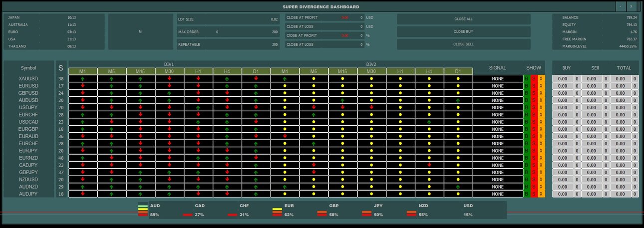Click the orange X button for AUDNZD
Image resolution: width=644 pixels, height=228 pixels.
click(x=541, y=187)
